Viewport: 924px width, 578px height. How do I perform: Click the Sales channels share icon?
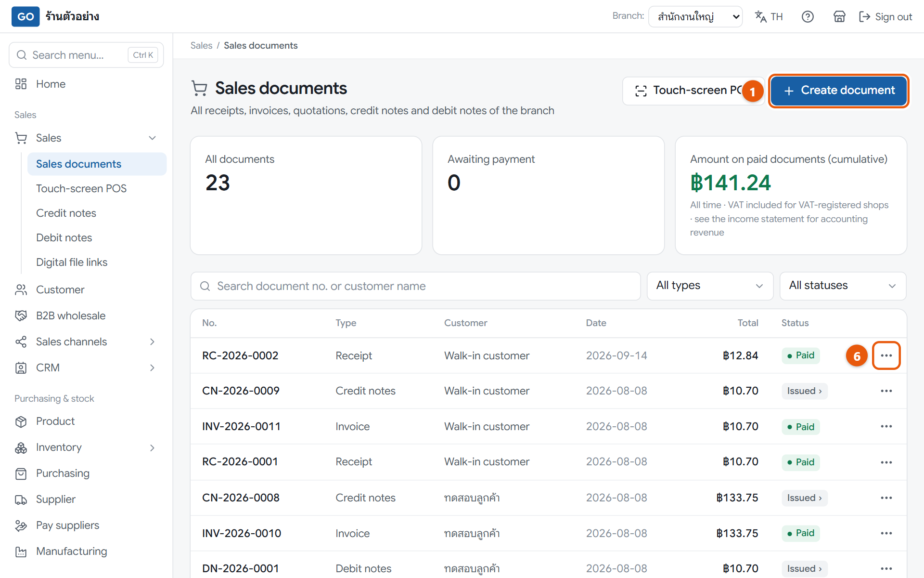[x=21, y=342]
